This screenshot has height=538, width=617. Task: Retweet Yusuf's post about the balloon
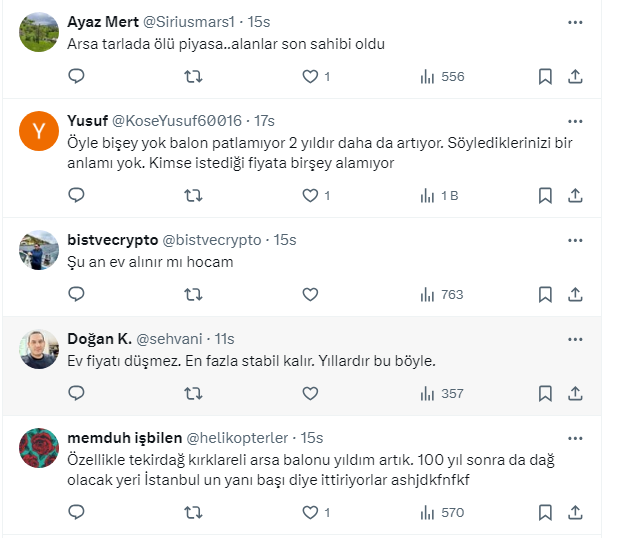point(194,195)
